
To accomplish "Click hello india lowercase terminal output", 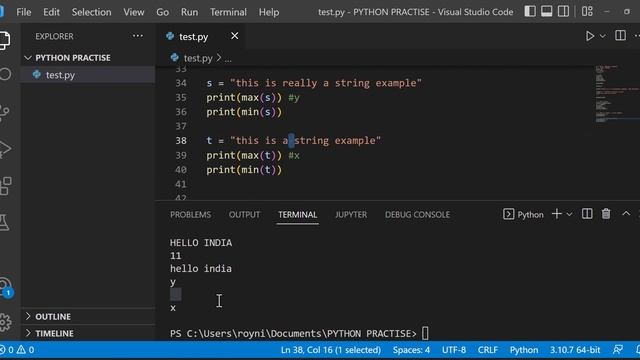I will [201, 269].
